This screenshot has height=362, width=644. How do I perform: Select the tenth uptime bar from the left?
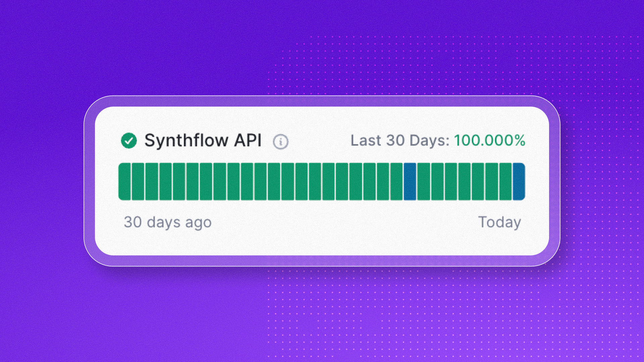(x=247, y=181)
